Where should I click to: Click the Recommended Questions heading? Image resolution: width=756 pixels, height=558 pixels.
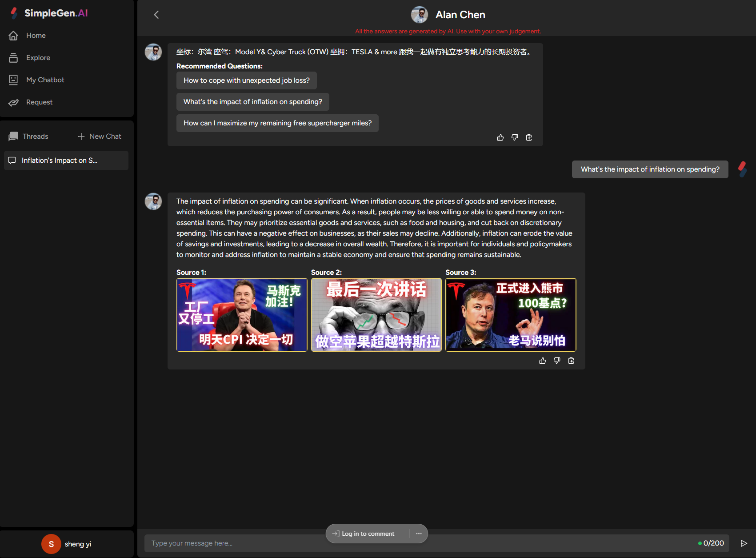[220, 66]
